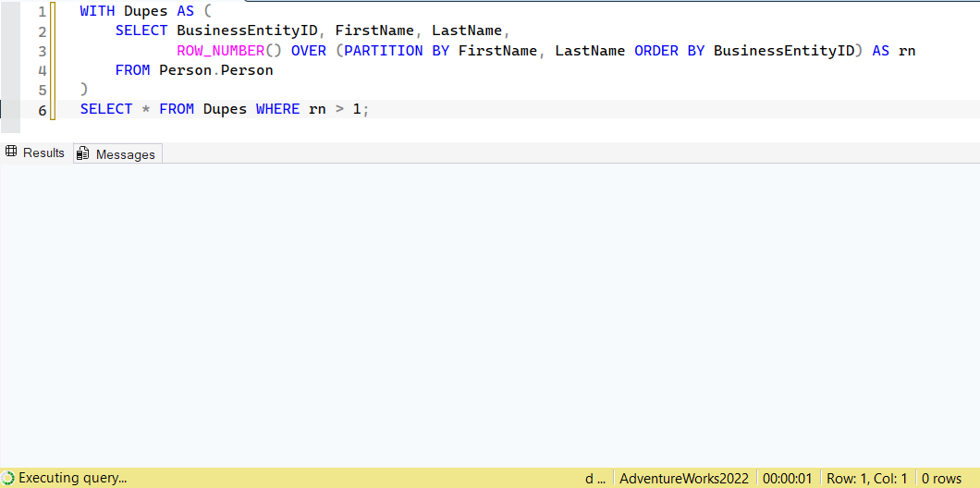Click line number 2 in the gutter
This screenshot has height=488, width=980.
coord(42,31)
